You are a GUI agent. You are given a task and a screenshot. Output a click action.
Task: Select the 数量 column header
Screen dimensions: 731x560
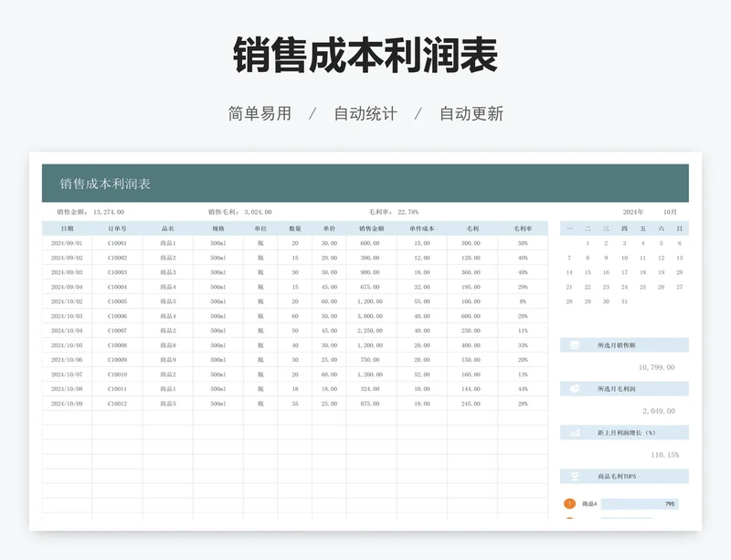pos(295,228)
